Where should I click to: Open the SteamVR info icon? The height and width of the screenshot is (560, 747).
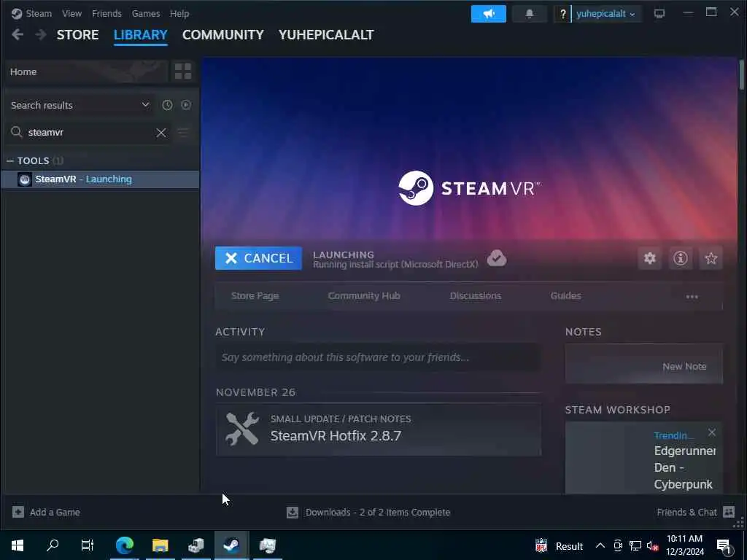681,258
